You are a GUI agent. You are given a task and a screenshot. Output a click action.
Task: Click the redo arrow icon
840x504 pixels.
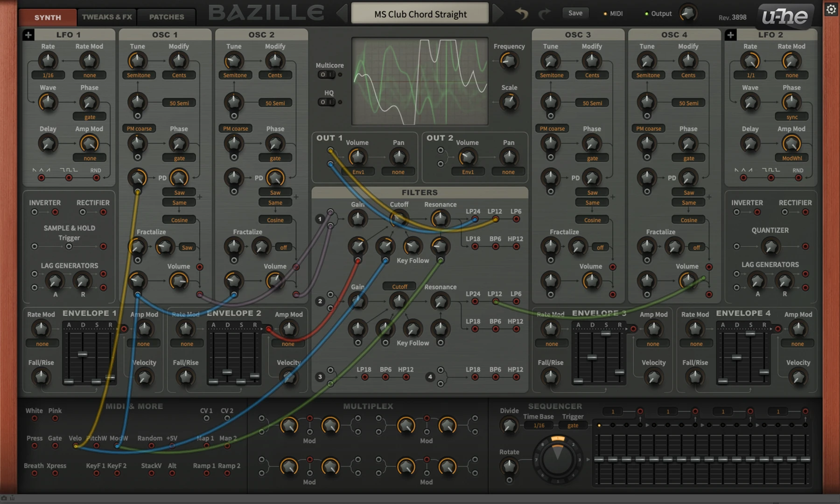click(x=545, y=14)
